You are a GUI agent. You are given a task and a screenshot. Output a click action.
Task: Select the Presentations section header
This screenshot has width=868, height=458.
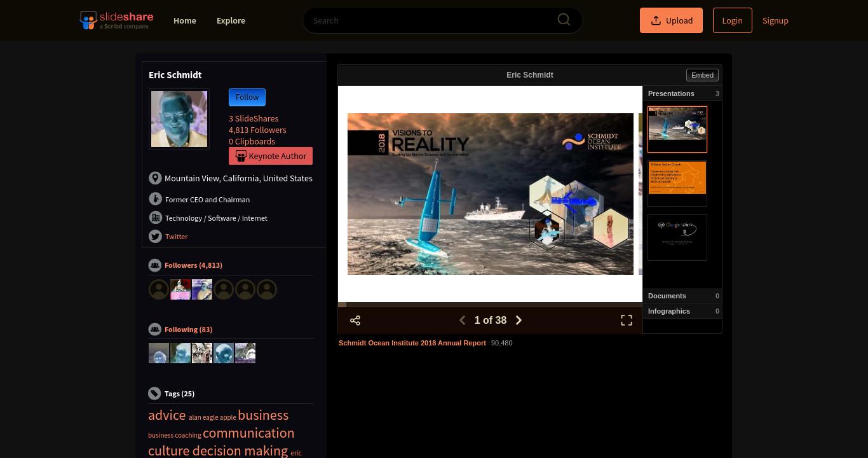point(682,94)
